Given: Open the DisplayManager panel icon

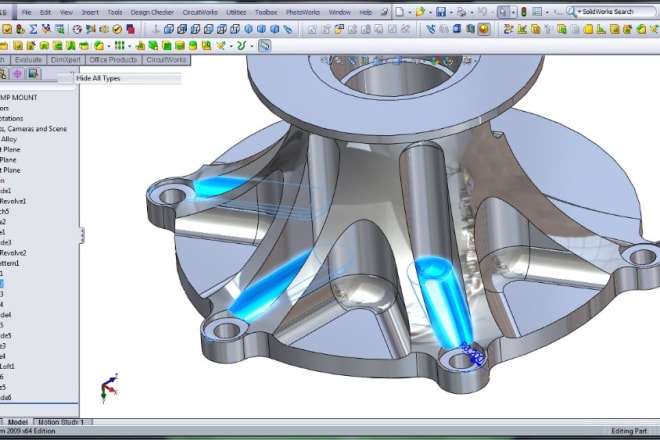Looking at the screenshot, I should [33, 74].
